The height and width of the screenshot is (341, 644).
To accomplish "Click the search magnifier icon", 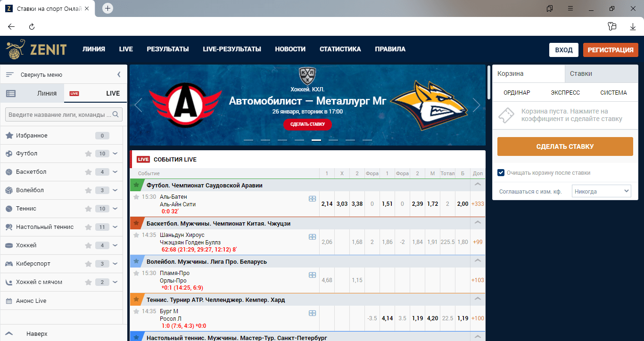I will coord(116,114).
